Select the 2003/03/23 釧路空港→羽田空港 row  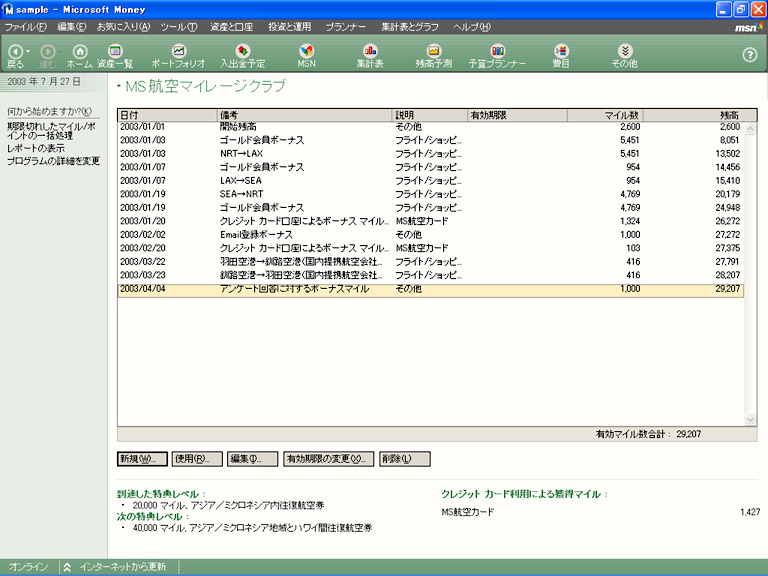[431, 276]
